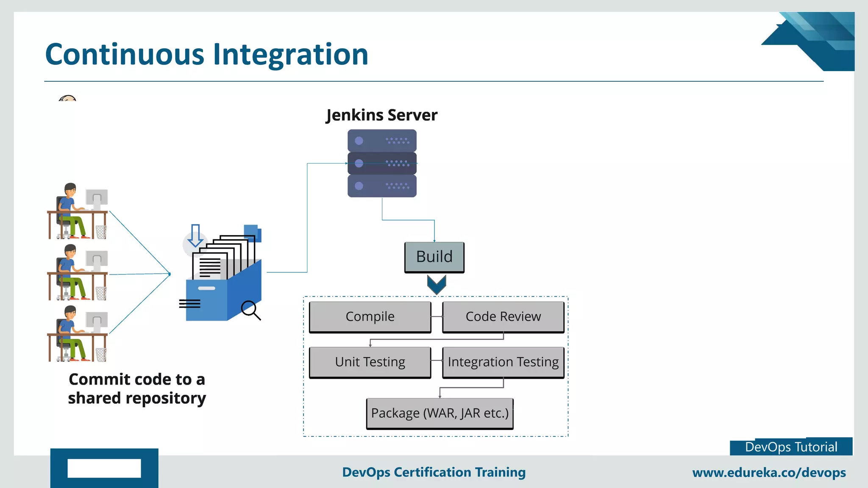Click the Integration Testing box
868x488 pixels.
(x=503, y=362)
